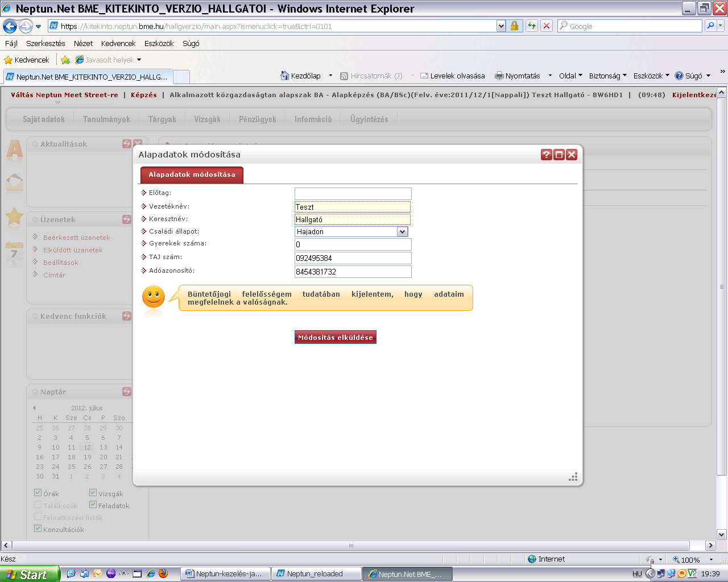Click the star favorites sidebar icon
Viewport: 728px width, 582px height.
[x=14, y=217]
